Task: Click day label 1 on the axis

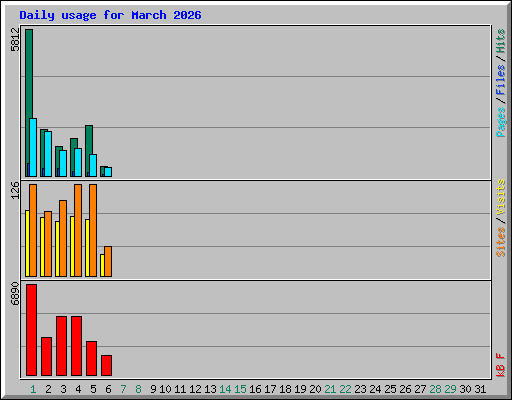Action: point(33,389)
